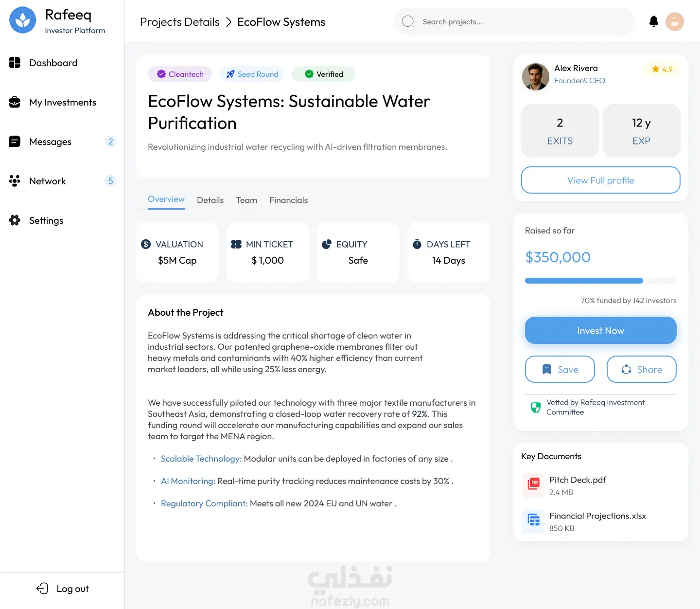Viewport: 700px width, 609px height.
Task: Click the notification bell icon
Action: (654, 21)
